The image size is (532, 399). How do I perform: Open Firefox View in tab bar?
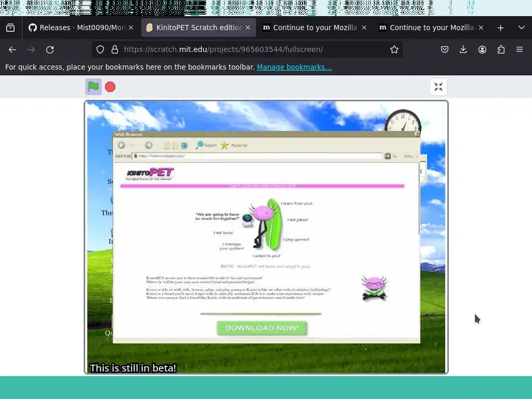[x=10, y=28]
